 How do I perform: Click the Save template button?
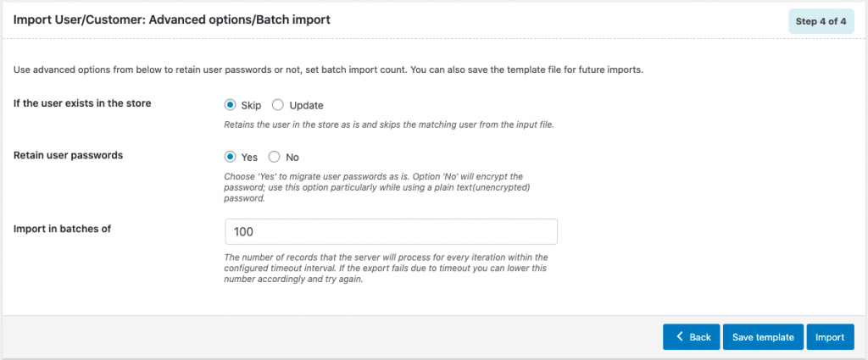click(x=763, y=337)
